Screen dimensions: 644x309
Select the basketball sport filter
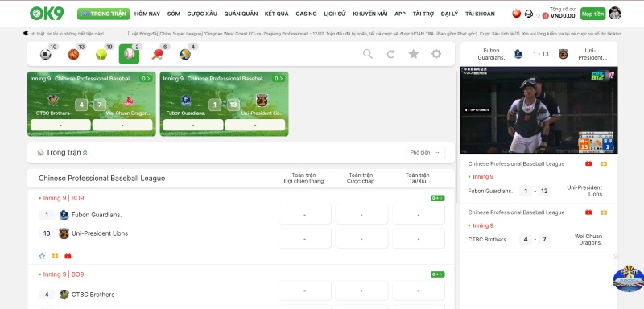(x=73, y=54)
